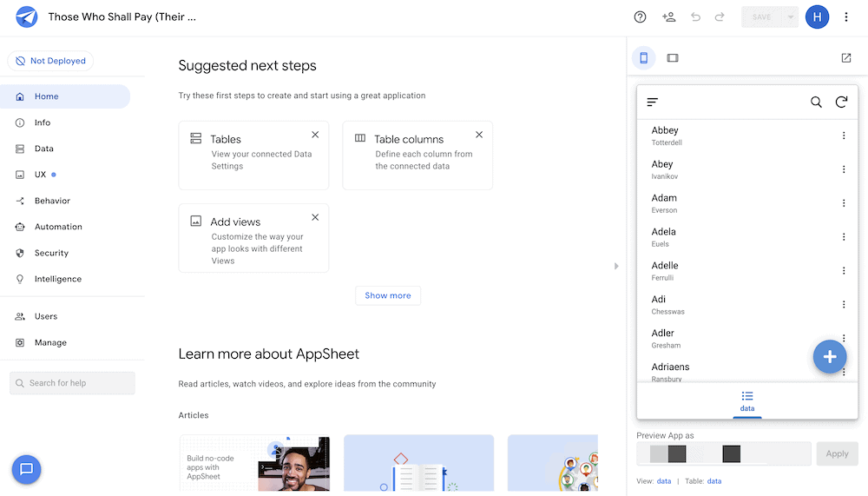Switch preview to mobile phone view

(643, 58)
